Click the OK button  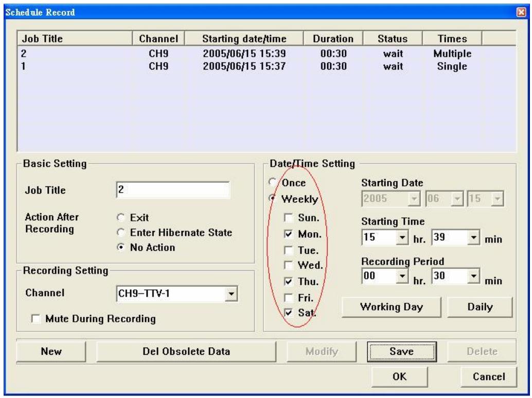[399, 376]
